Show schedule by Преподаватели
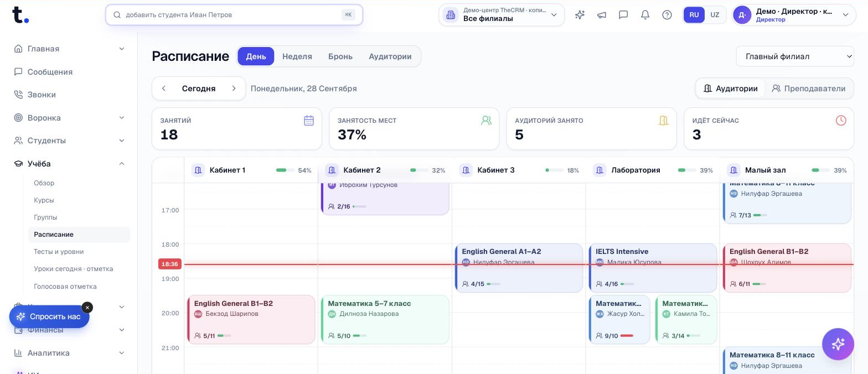This screenshot has width=868, height=374. pyautogui.click(x=809, y=89)
